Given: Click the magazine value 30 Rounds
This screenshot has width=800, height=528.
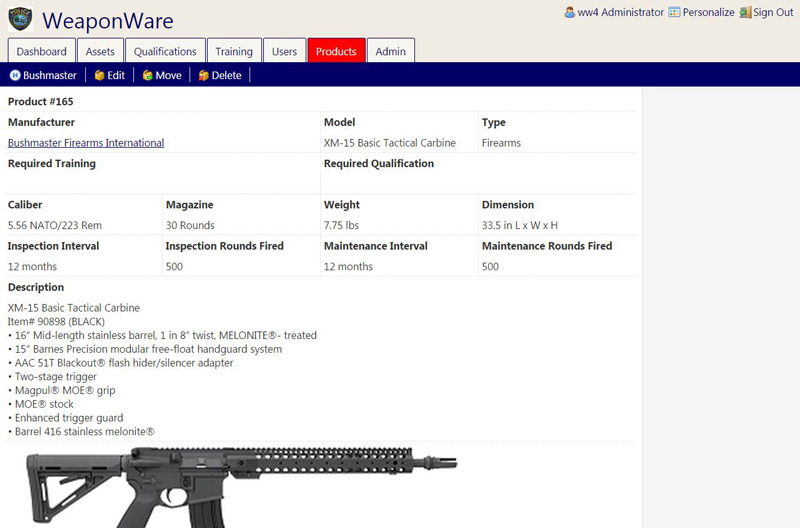Looking at the screenshot, I should 190,225.
